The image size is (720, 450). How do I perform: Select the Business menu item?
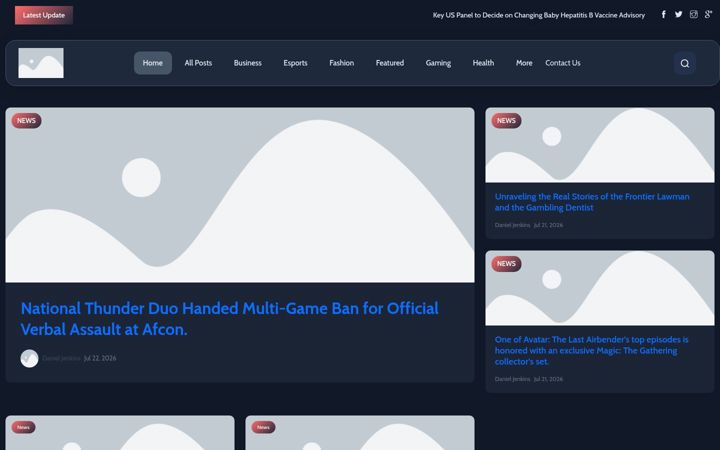pyautogui.click(x=248, y=63)
